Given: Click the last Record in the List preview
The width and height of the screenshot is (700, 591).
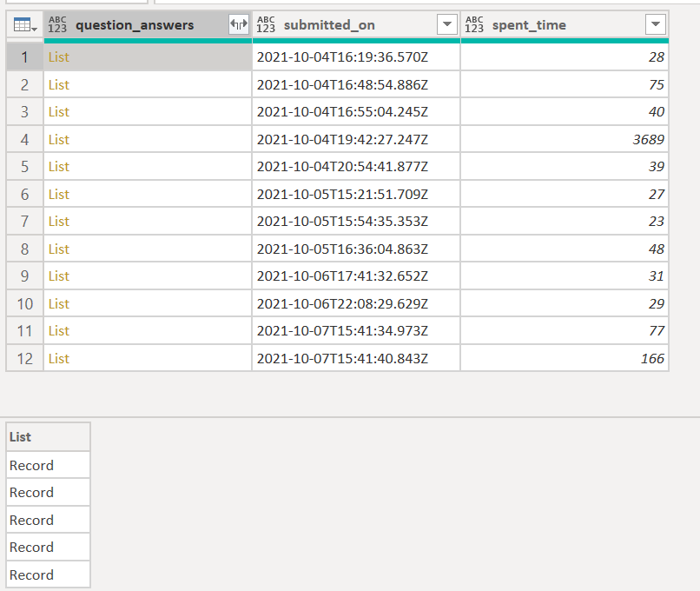Looking at the screenshot, I should click(x=49, y=574).
